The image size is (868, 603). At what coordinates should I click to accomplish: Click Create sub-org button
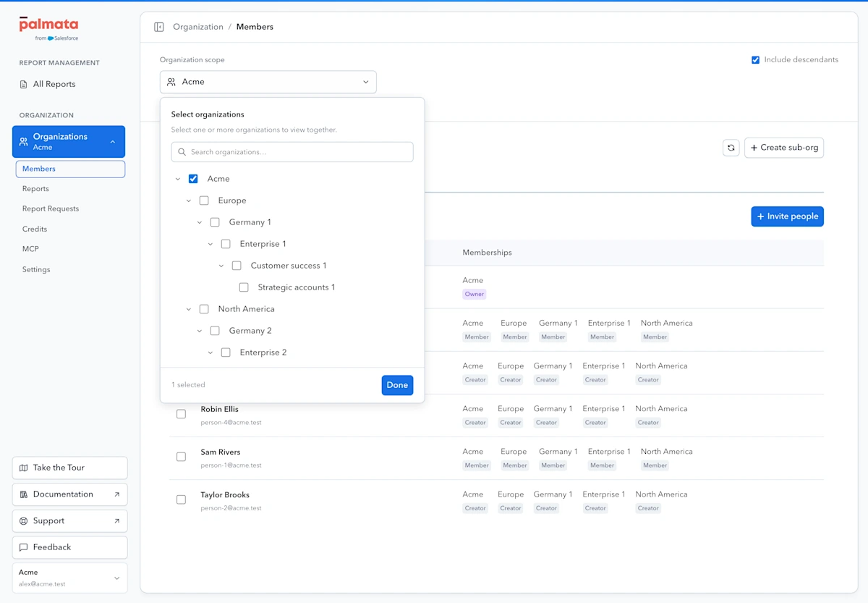(784, 148)
